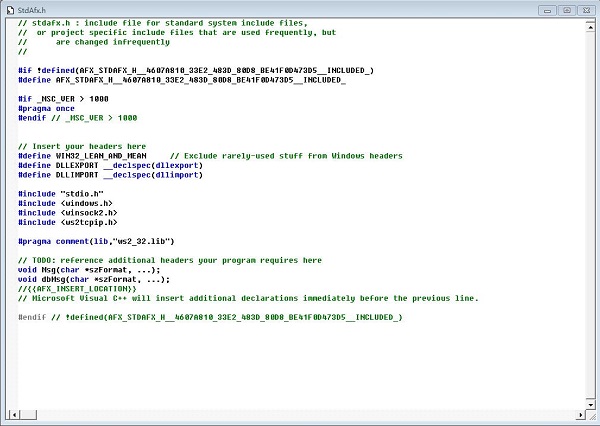Click the "//{{AFX_INSERT_LOCATION}}" comment
Viewport: 600px width, 426px height.
click(x=77, y=289)
